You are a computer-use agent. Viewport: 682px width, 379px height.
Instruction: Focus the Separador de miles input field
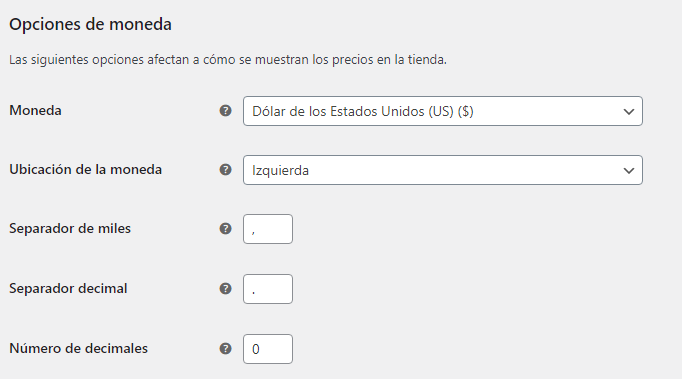268,229
